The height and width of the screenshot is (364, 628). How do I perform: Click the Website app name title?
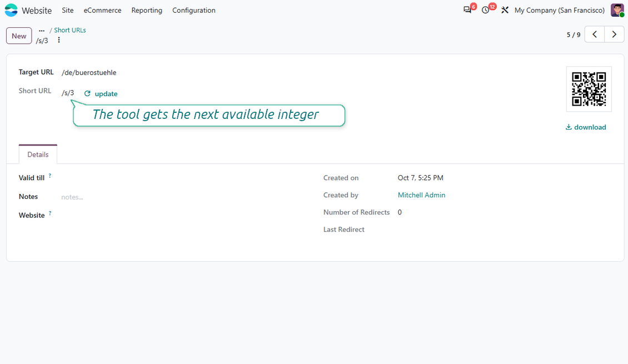[x=37, y=11]
